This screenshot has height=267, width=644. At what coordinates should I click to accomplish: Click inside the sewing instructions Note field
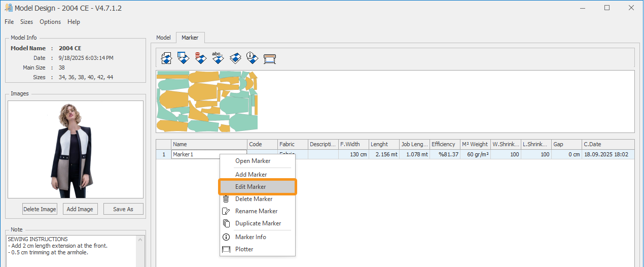coord(71,251)
